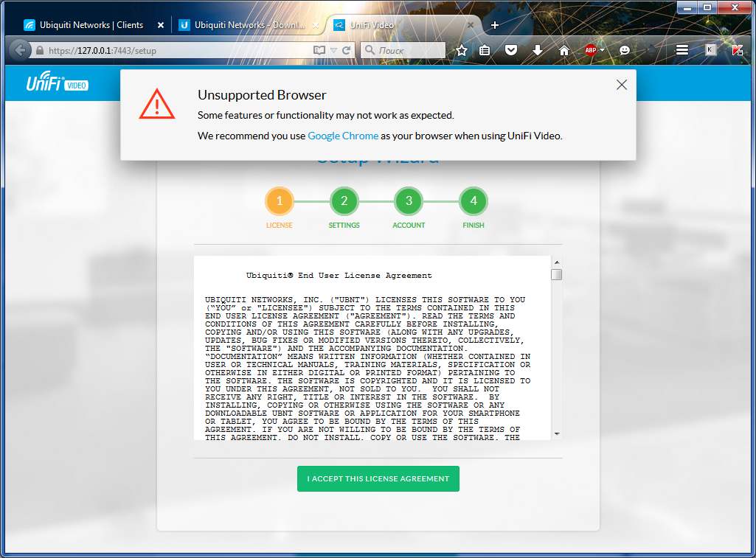
Task: Dismiss the Unsupported Browser warning
Action: 622,85
